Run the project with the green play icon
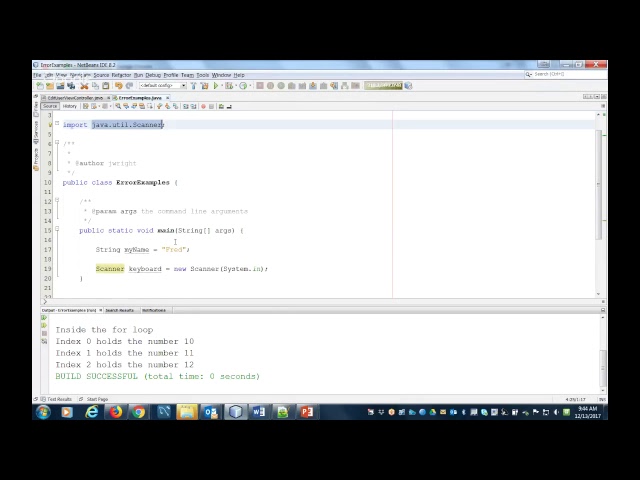The height and width of the screenshot is (480, 640). click(216, 86)
